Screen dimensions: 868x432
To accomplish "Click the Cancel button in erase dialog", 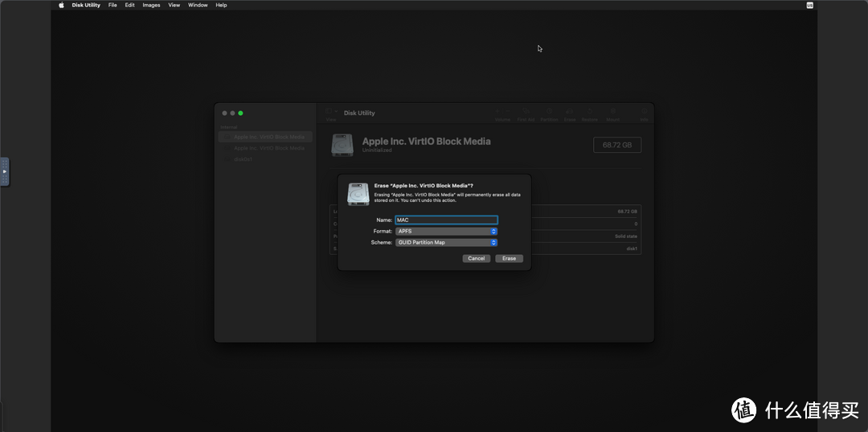I will tap(476, 259).
